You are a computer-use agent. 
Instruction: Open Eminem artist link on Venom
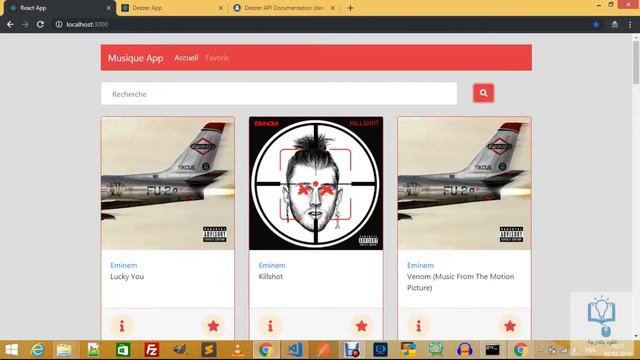coord(420,265)
